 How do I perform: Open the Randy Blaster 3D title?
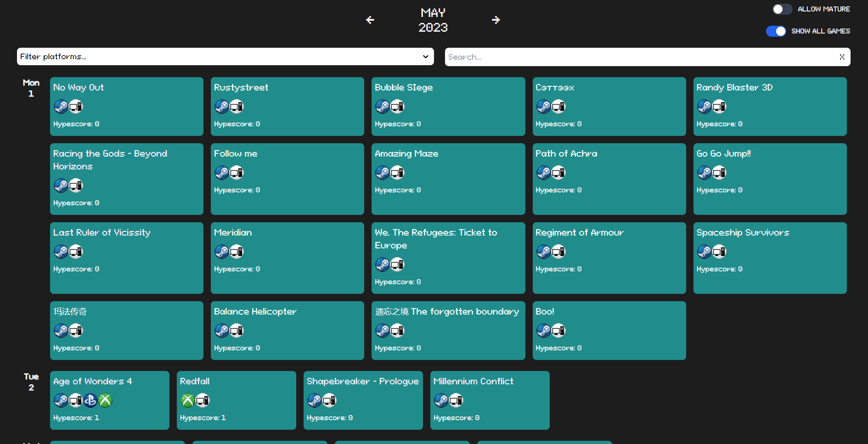[x=734, y=87]
